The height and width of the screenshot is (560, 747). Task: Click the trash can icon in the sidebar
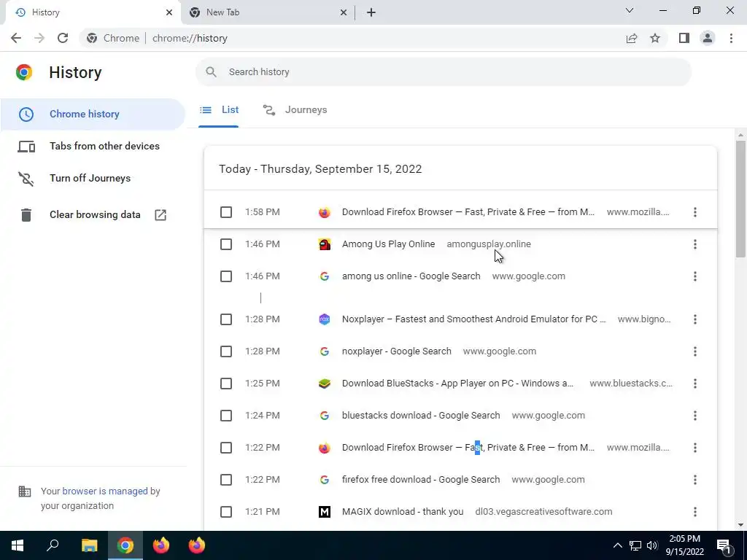click(26, 215)
